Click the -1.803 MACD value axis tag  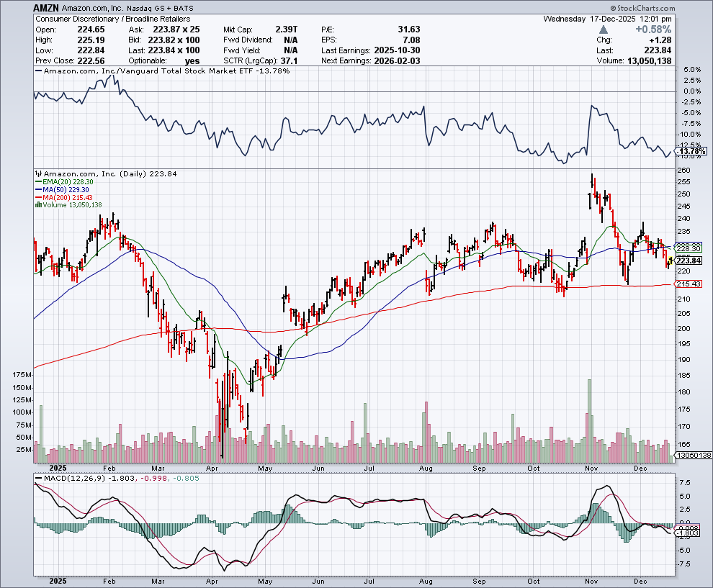688,533
